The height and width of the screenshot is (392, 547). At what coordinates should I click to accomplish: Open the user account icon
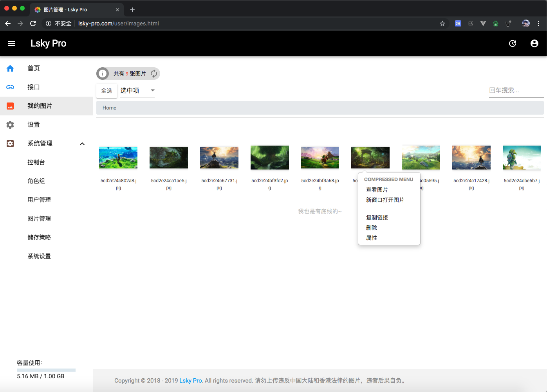[x=534, y=43]
